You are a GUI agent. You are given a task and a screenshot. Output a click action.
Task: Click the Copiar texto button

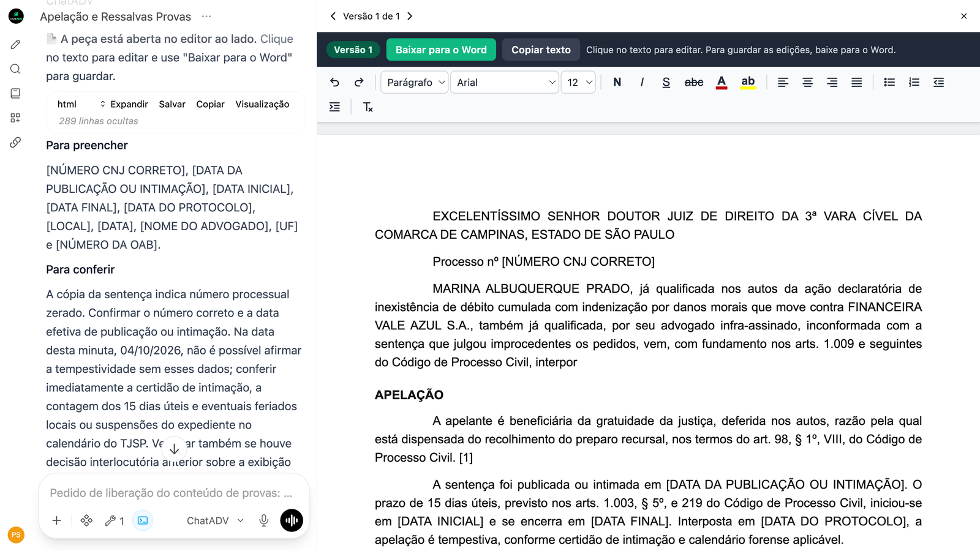click(541, 50)
